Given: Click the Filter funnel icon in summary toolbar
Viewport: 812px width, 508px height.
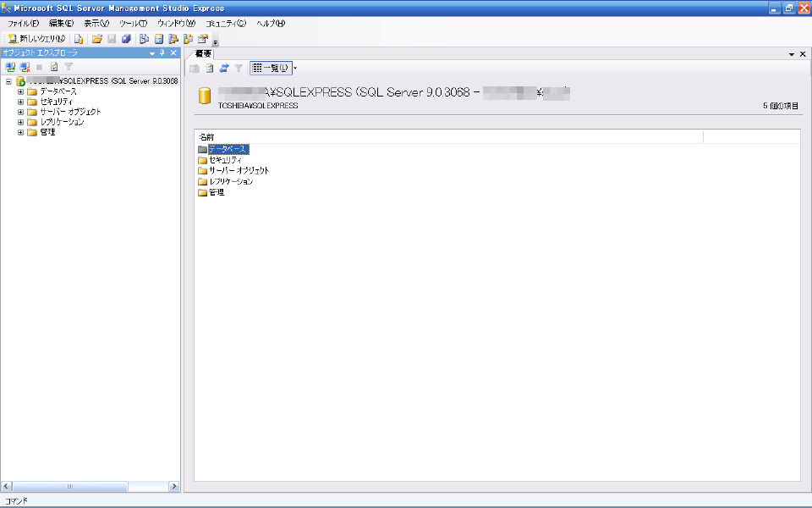Looking at the screenshot, I should click(x=239, y=68).
